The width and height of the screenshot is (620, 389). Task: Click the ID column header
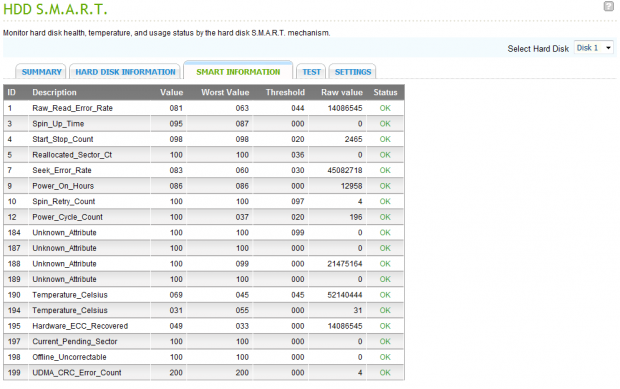(11, 93)
